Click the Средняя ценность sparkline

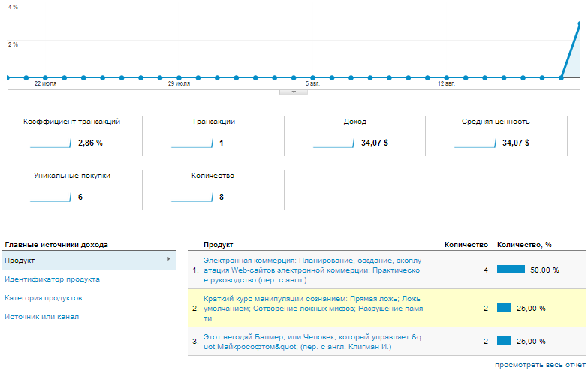click(475, 143)
